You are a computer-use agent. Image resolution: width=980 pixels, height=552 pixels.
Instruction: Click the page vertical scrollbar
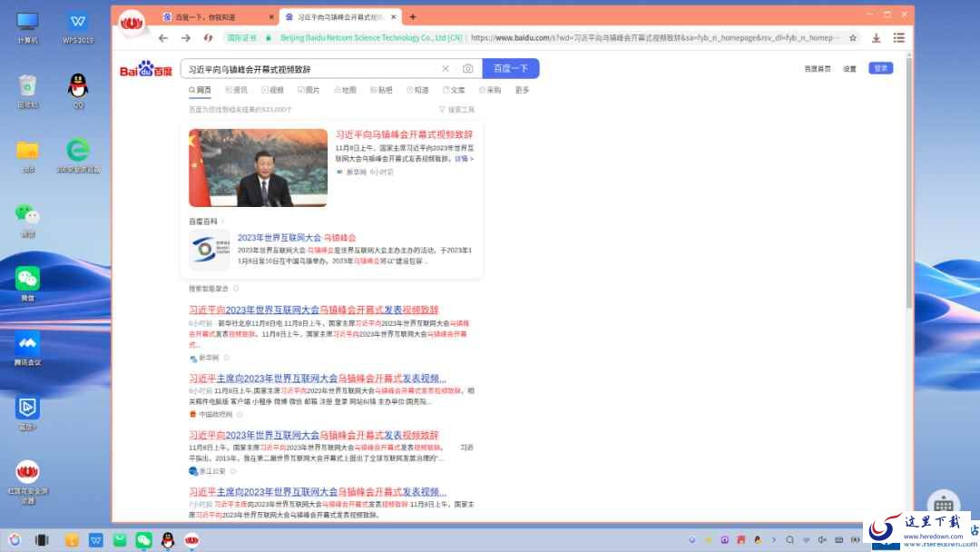pyautogui.click(x=908, y=180)
